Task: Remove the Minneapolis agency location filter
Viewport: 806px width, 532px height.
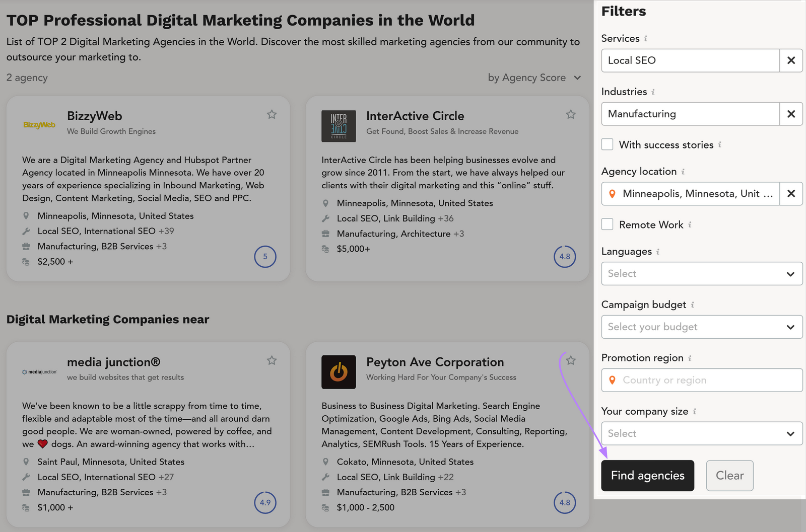Action: point(791,193)
